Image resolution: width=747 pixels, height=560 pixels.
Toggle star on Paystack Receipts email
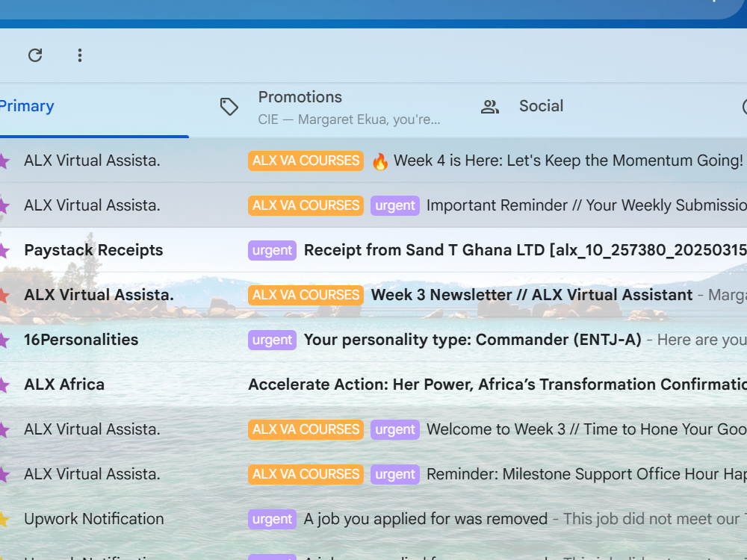click(x=4, y=250)
